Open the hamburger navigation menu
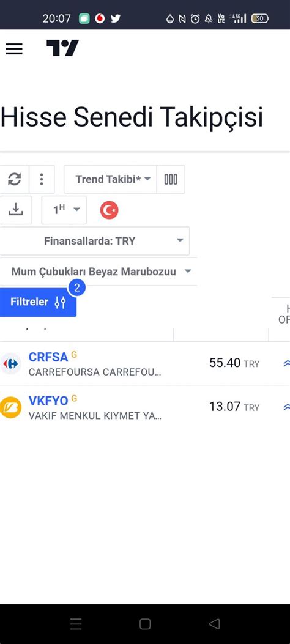290x644 pixels. (14, 49)
